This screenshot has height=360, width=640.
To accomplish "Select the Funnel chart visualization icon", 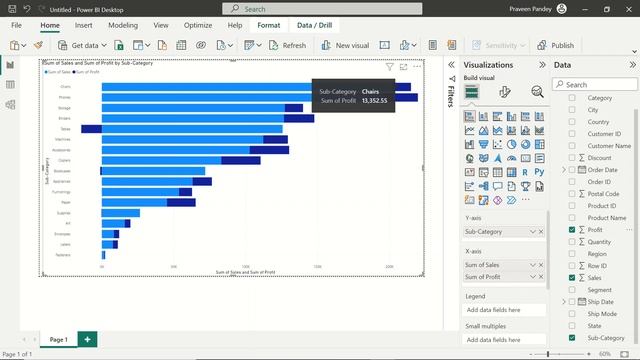I will [484, 144].
